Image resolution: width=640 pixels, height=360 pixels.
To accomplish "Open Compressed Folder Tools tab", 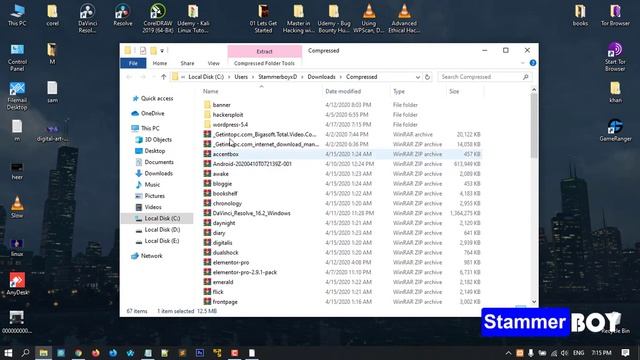I will pos(264,63).
